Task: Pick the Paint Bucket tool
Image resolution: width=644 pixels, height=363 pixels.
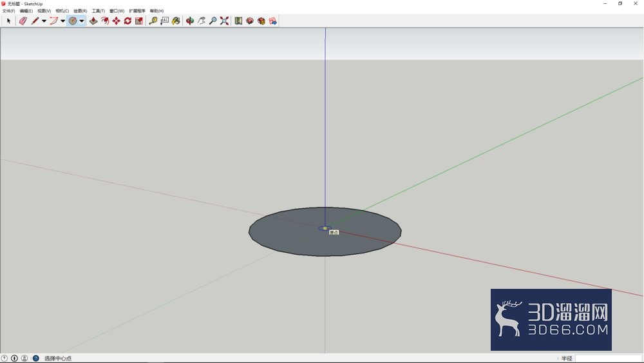Action: click(x=176, y=21)
